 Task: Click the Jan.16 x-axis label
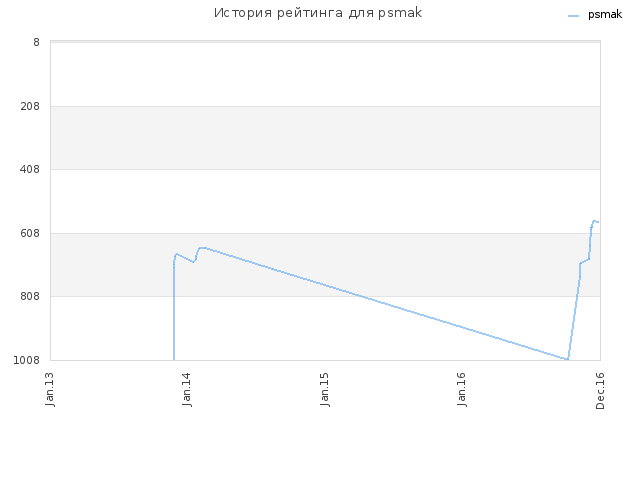point(462,389)
